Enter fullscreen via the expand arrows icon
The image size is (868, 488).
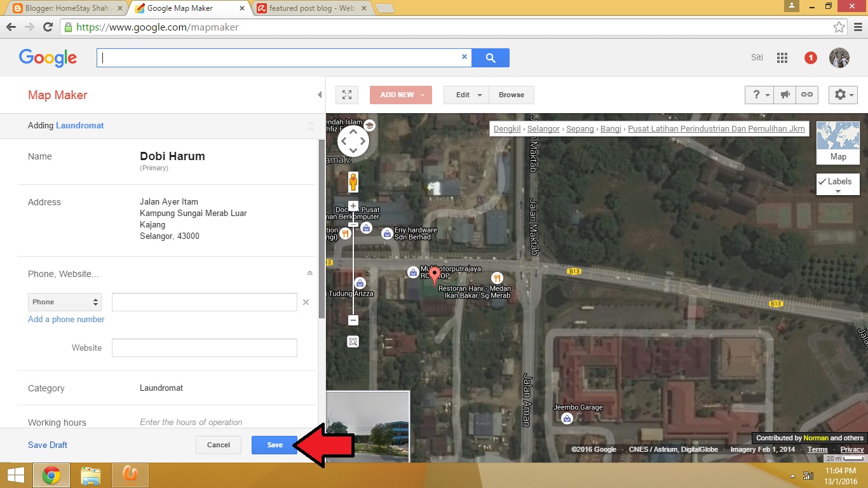(346, 94)
